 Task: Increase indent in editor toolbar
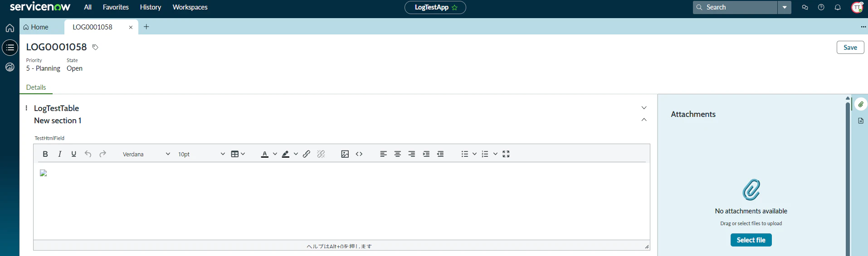pyautogui.click(x=426, y=154)
